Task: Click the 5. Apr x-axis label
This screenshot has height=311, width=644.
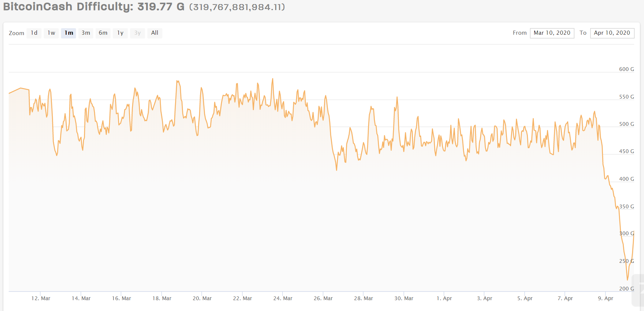Action: (x=525, y=298)
